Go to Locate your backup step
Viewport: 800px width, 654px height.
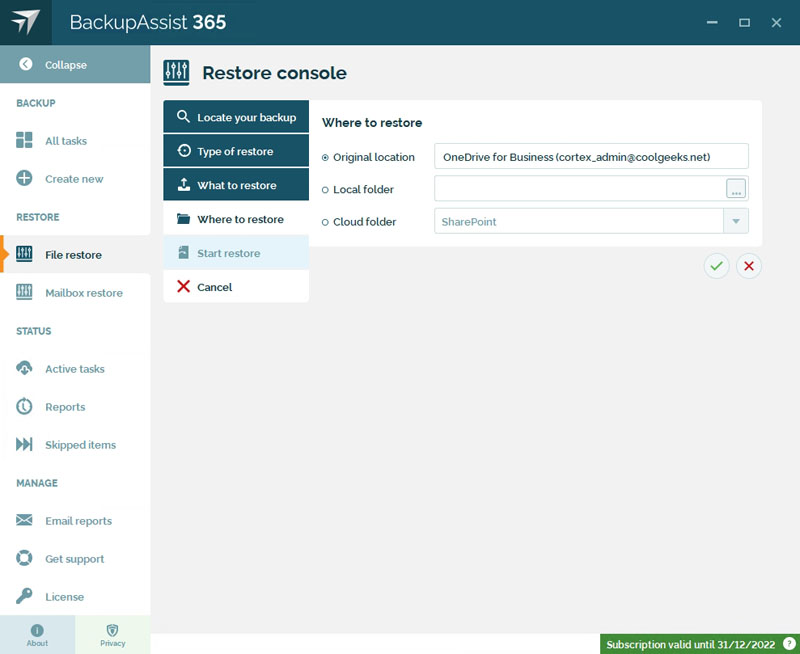[236, 117]
